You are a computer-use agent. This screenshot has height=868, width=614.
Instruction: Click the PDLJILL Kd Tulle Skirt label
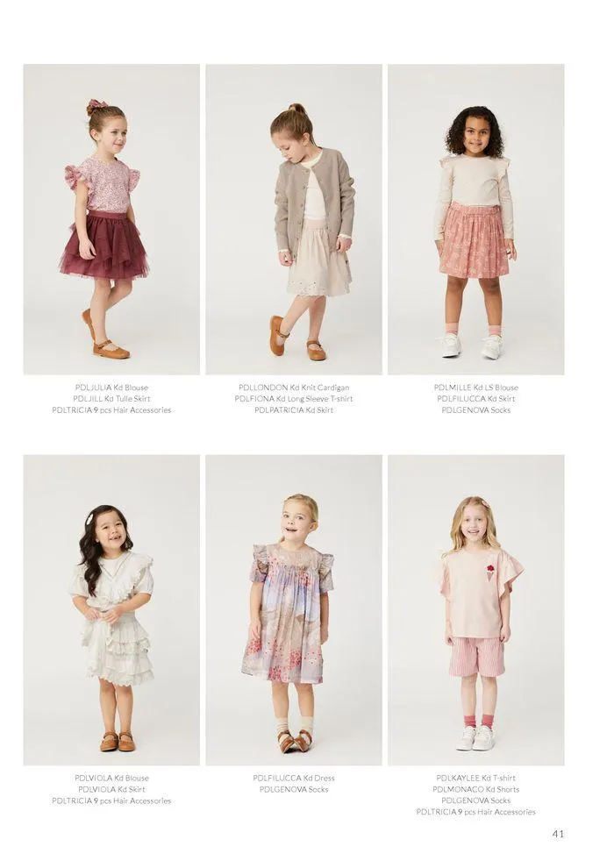pyautogui.click(x=111, y=399)
